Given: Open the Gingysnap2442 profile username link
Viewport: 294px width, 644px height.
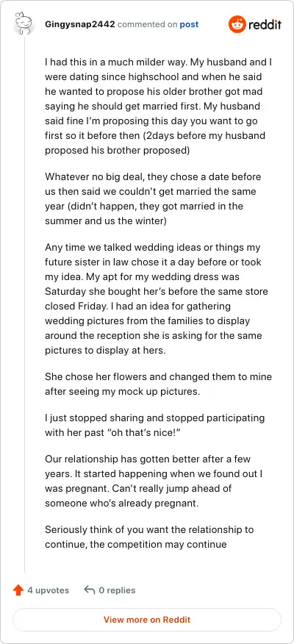Looking at the screenshot, I should 79,25.
